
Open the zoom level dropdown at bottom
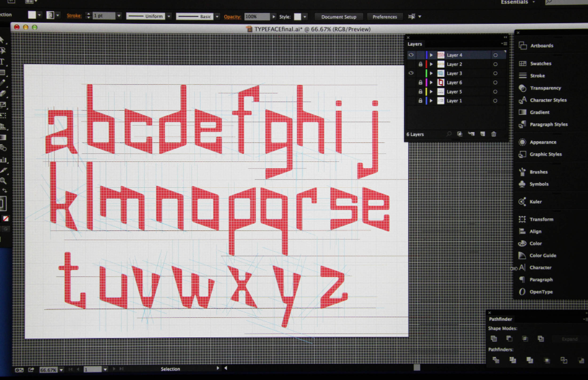click(61, 370)
